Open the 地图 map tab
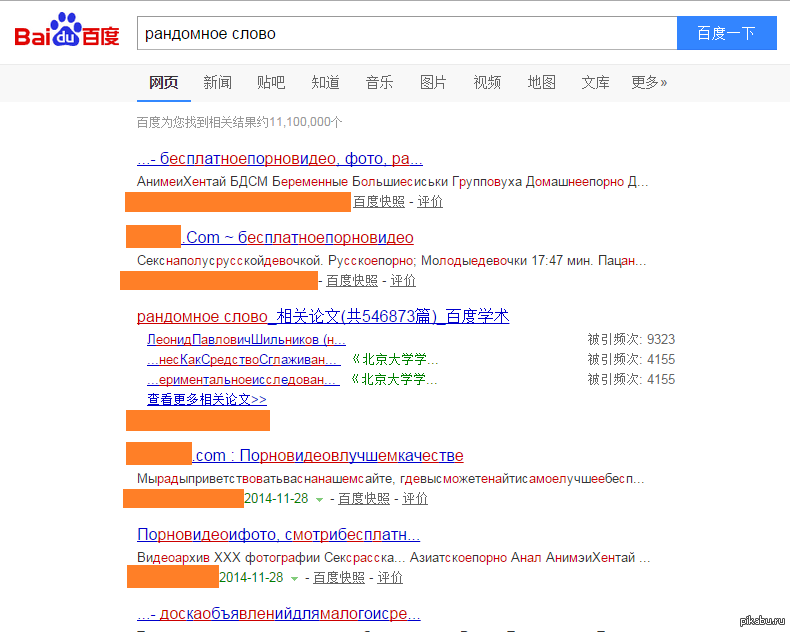The height and width of the screenshot is (632, 790). click(x=541, y=83)
